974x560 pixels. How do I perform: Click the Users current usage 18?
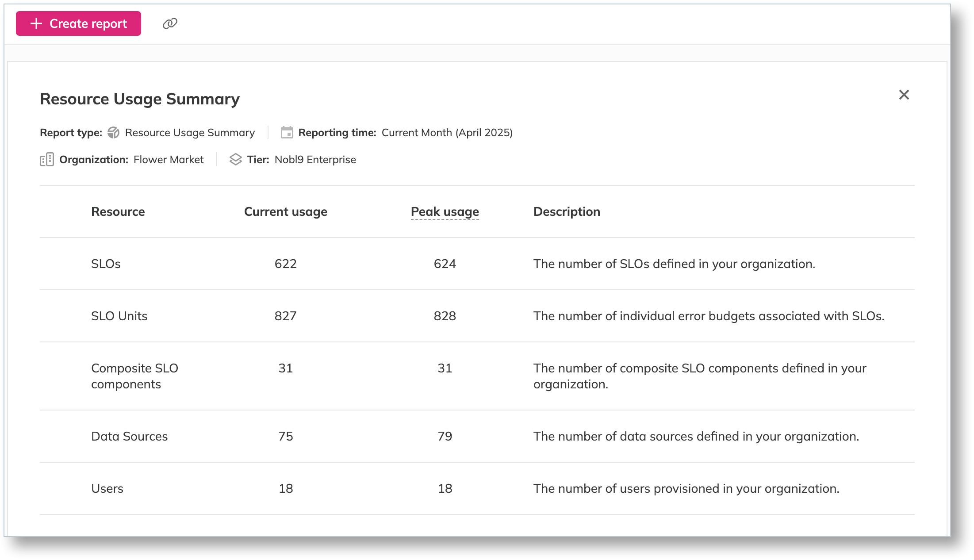click(286, 489)
